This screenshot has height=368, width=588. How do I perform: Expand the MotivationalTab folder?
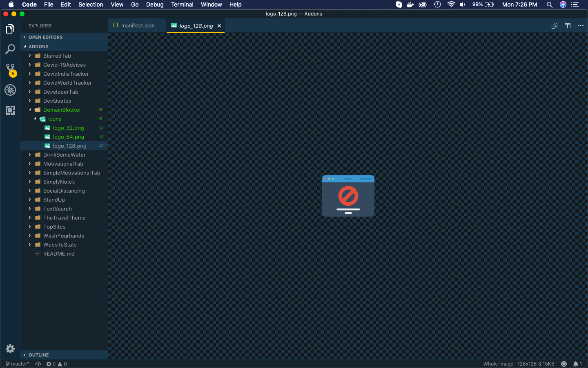tap(64, 164)
